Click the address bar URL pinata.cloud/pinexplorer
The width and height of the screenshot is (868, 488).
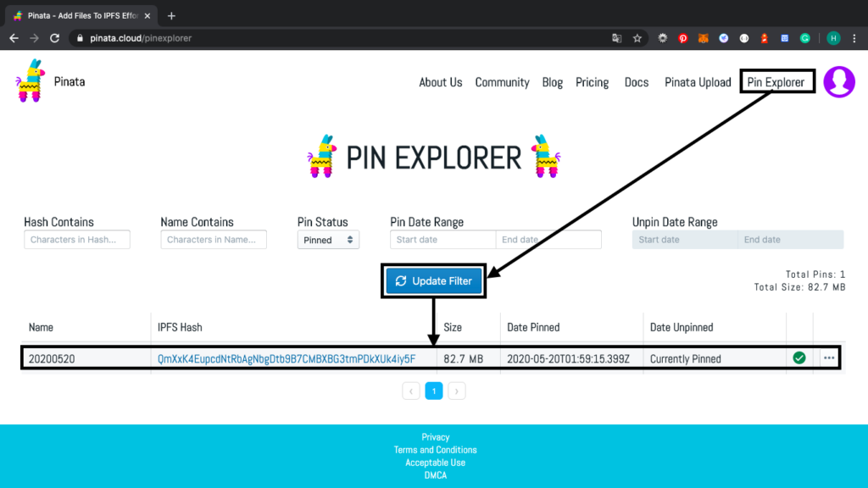141,38
